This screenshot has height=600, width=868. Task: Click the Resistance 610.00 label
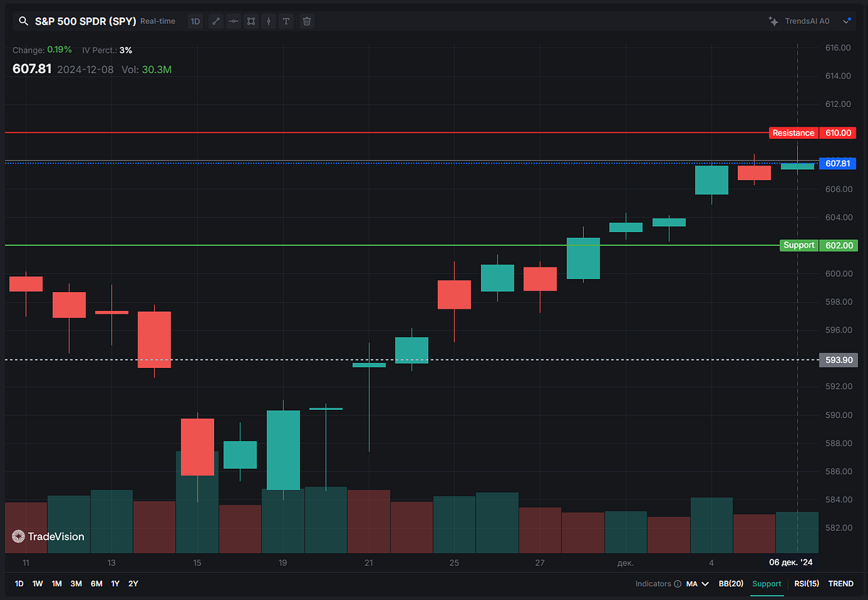click(812, 133)
